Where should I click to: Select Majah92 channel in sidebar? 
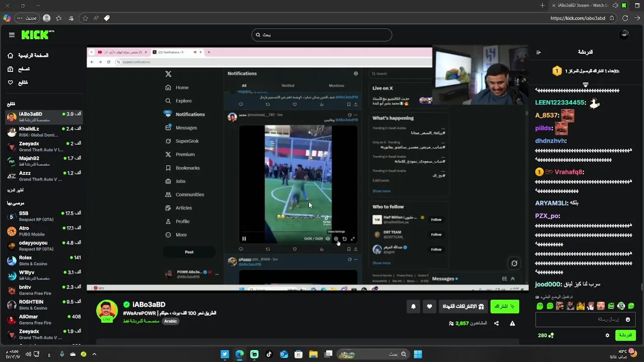44,161
